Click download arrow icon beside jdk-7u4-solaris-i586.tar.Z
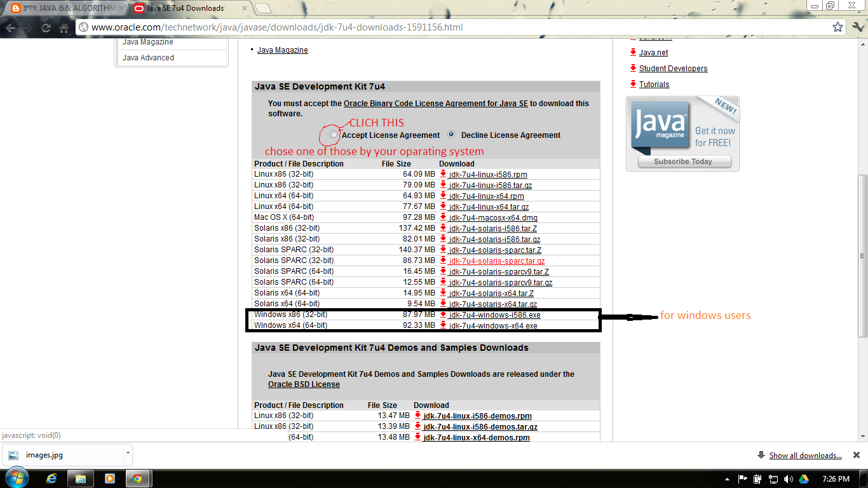868x488 pixels. click(x=444, y=228)
